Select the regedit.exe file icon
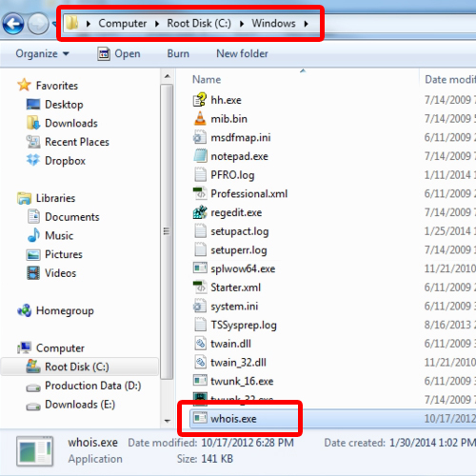476x476 pixels. coord(200,212)
